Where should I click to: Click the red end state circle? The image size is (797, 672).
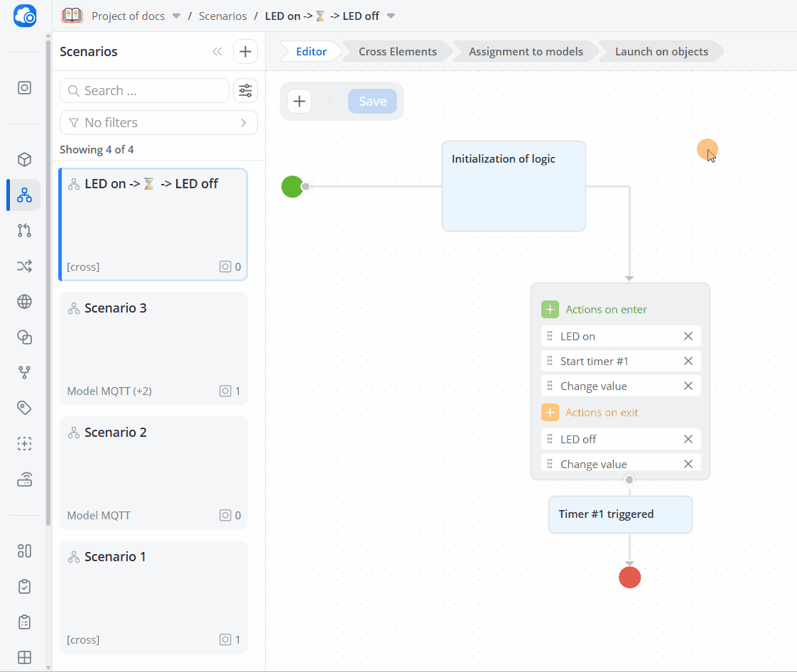coord(630,578)
